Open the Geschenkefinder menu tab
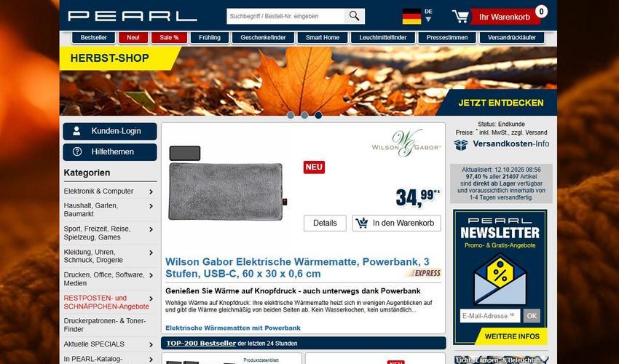This screenshot has width=619, height=364. tap(263, 38)
